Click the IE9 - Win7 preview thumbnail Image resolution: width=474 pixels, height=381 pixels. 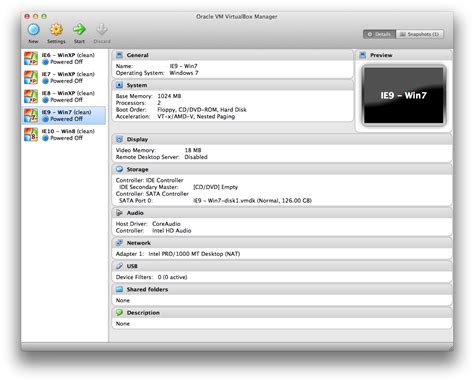click(404, 95)
